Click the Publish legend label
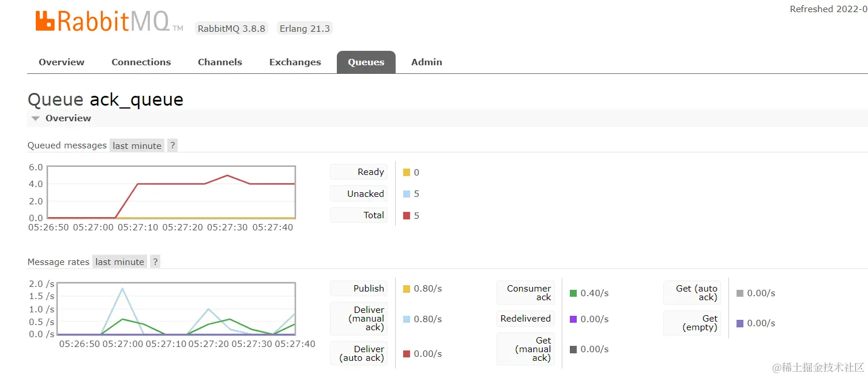The width and height of the screenshot is (868, 377). coord(359,289)
